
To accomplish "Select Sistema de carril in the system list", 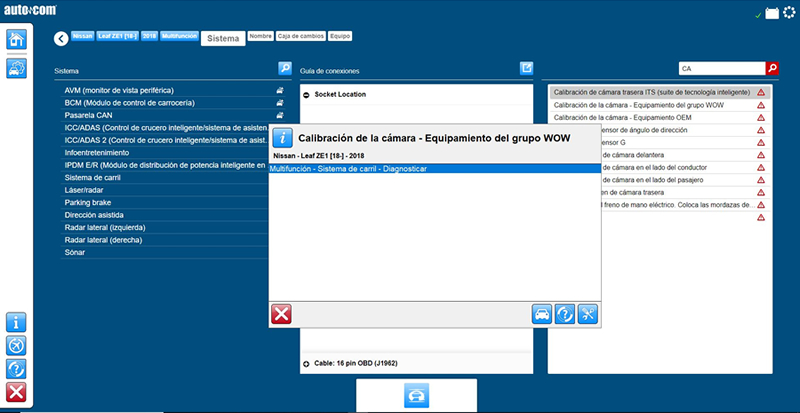I will point(165,178).
